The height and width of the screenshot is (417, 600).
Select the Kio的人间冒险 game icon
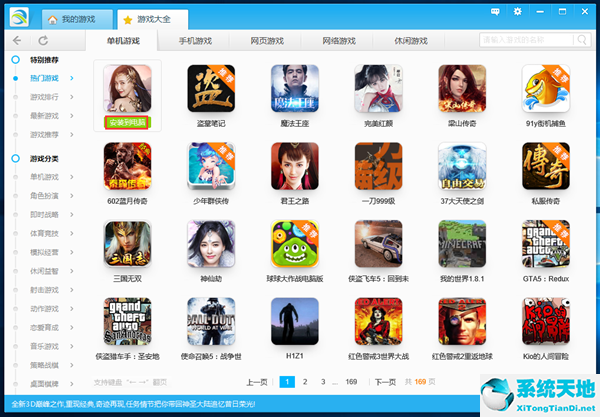coord(546,321)
